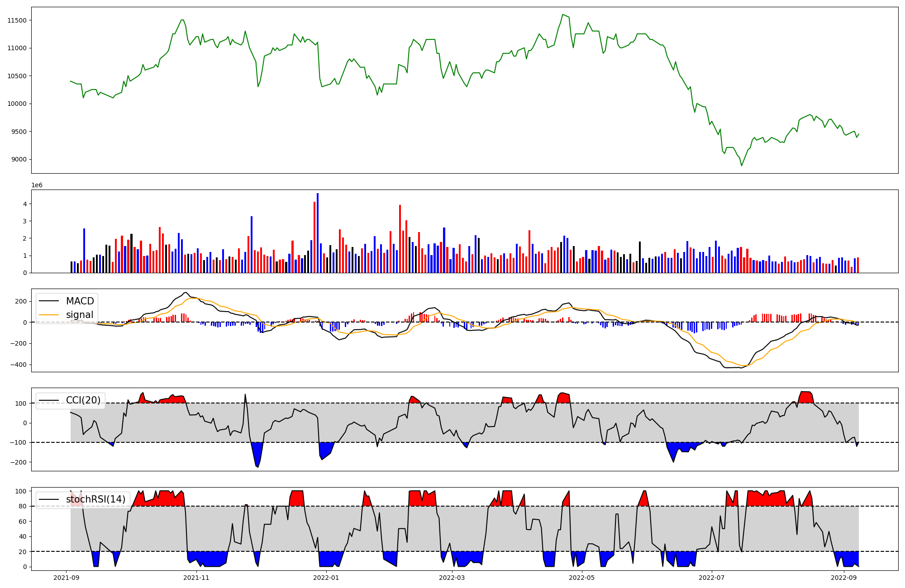Click the tallest blue volume bar
905x588 pixels.
318,233
